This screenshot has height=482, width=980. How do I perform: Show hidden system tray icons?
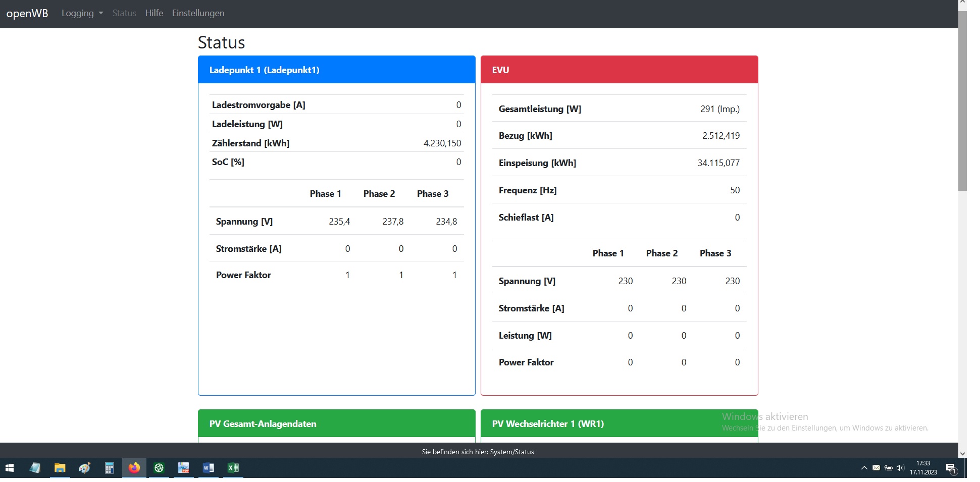tap(864, 468)
